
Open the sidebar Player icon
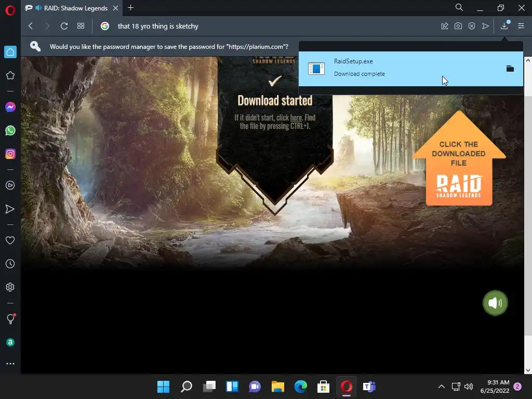tap(10, 185)
